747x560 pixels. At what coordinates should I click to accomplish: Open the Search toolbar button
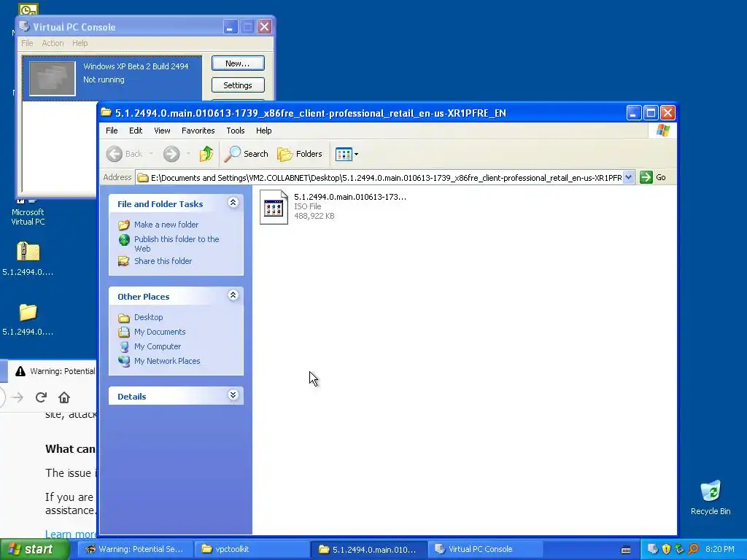coord(247,154)
